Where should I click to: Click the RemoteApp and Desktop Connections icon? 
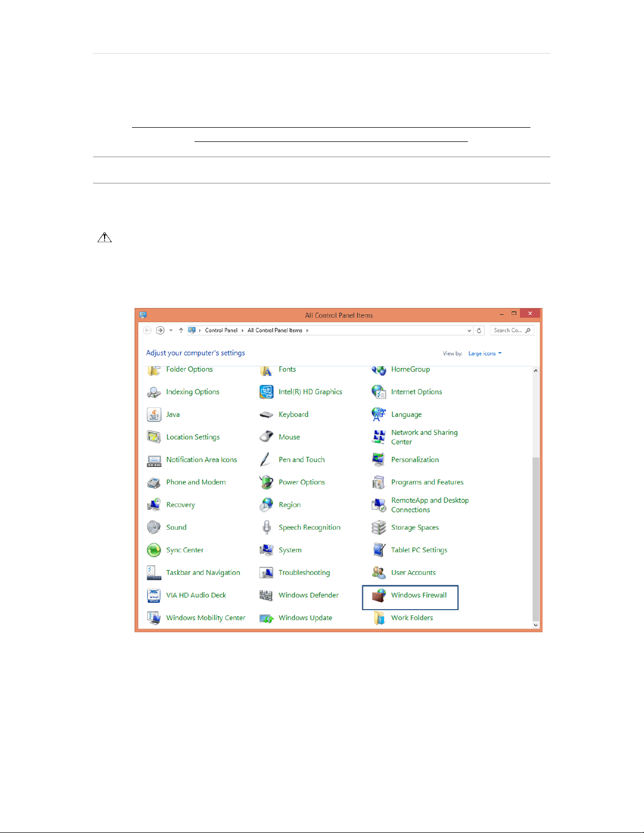(x=379, y=505)
